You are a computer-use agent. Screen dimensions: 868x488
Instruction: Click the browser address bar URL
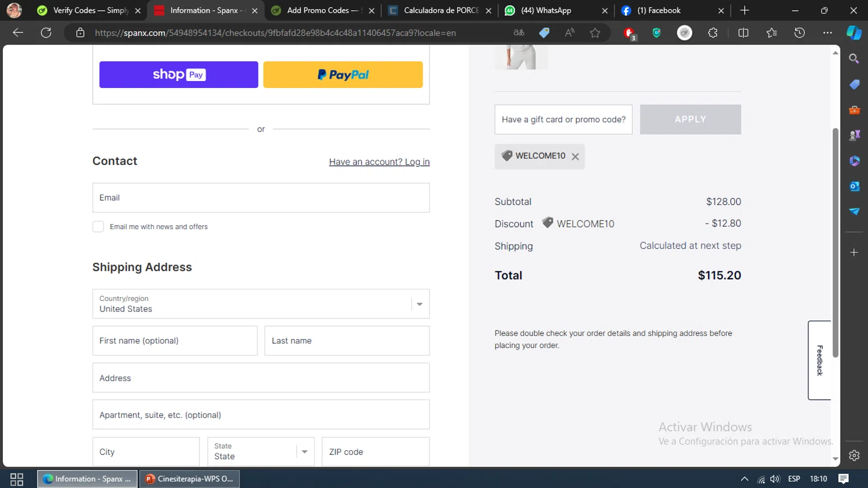pyautogui.click(x=275, y=33)
